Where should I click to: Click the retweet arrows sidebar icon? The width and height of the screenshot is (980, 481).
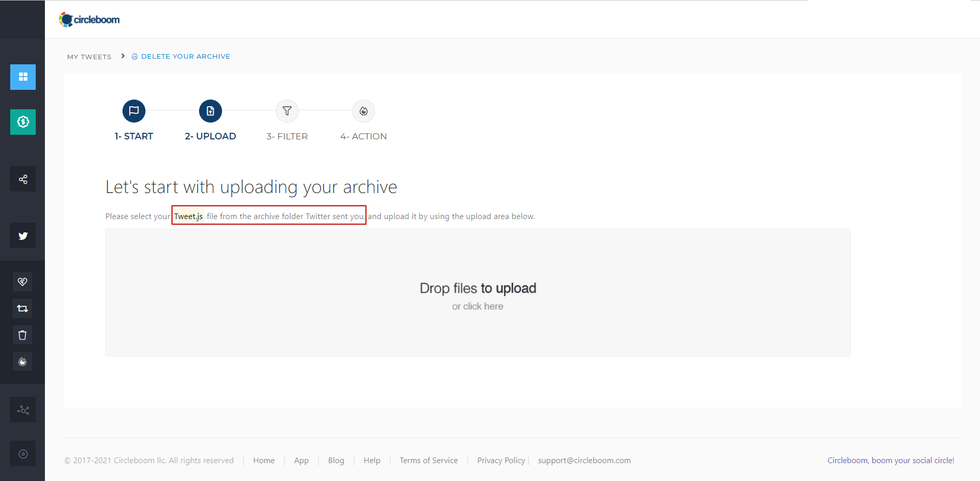pos(22,308)
